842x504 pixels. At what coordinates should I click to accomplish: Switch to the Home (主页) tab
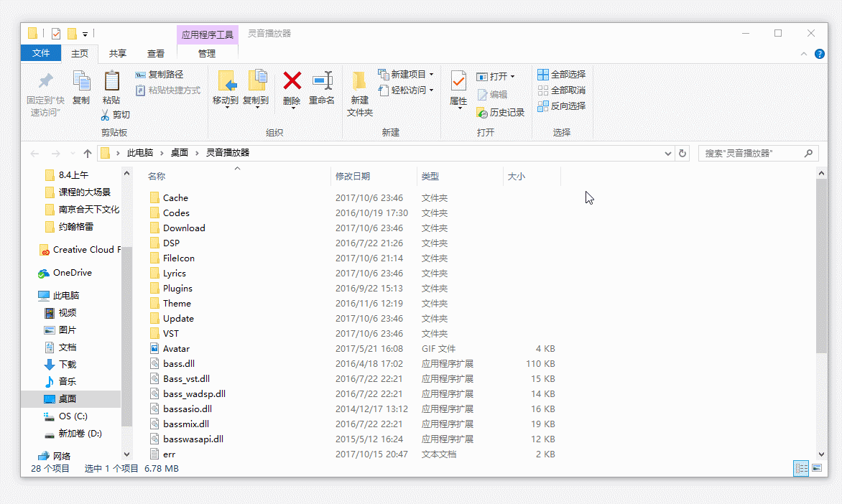[80, 54]
